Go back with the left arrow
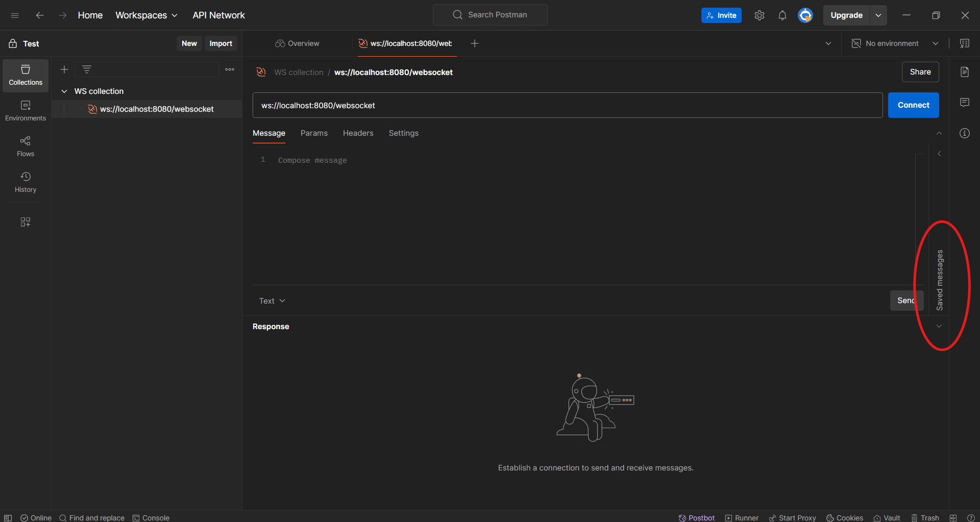Viewport: 980px width, 522px height. (x=40, y=15)
